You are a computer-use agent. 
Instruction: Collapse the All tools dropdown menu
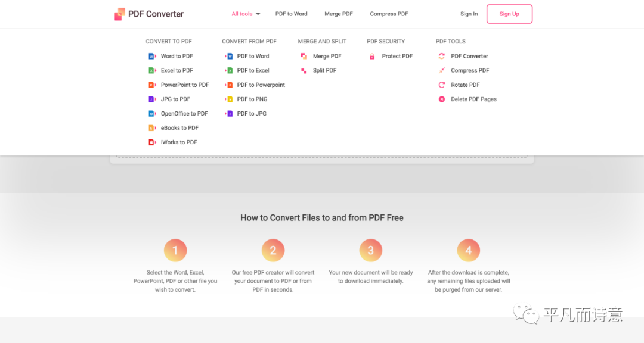tap(245, 14)
